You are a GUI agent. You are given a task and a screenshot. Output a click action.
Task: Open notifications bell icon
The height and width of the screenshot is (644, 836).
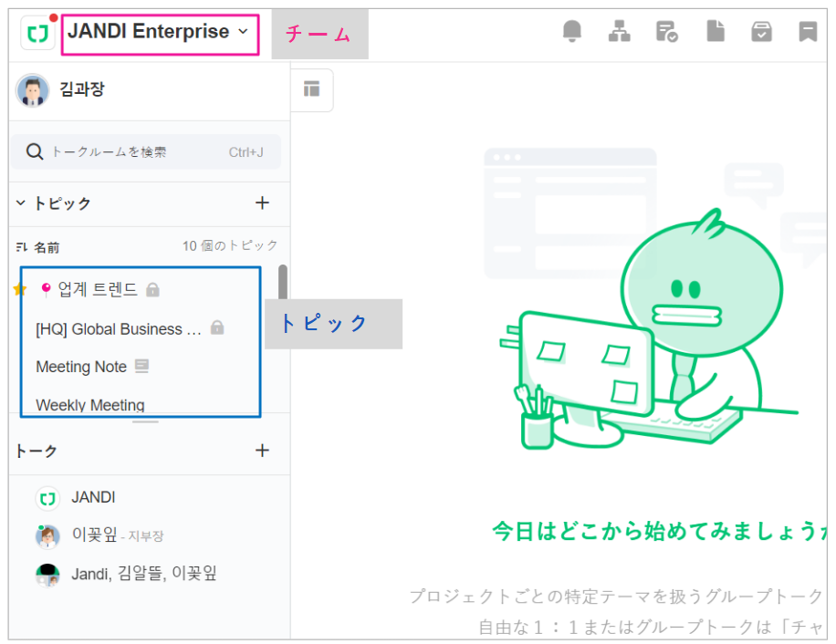[x=571, y=31]
